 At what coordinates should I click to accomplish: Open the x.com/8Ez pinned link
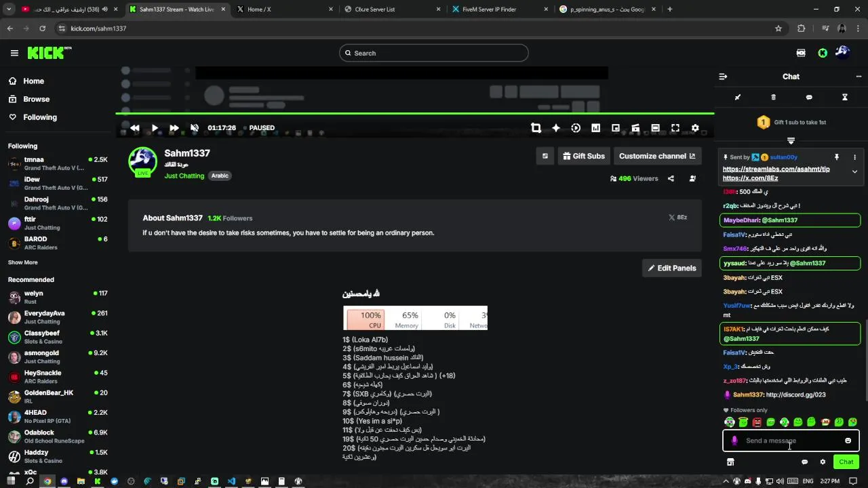pos(751,178)
